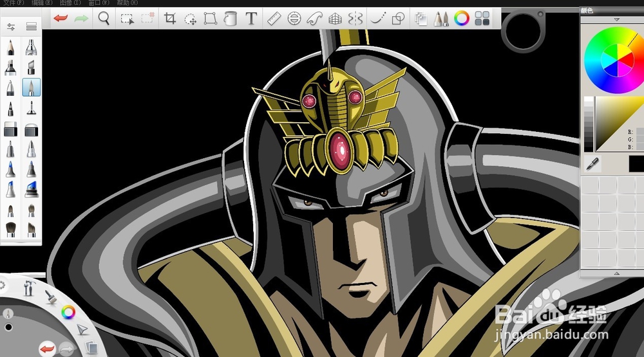The width and height of the screenshot is (644, 357).
Task: Enable the Perspective grid tool
Action: 335,19
